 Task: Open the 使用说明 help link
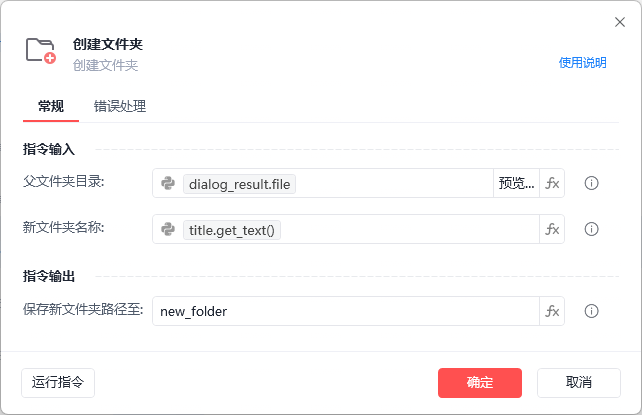(582, 62)
